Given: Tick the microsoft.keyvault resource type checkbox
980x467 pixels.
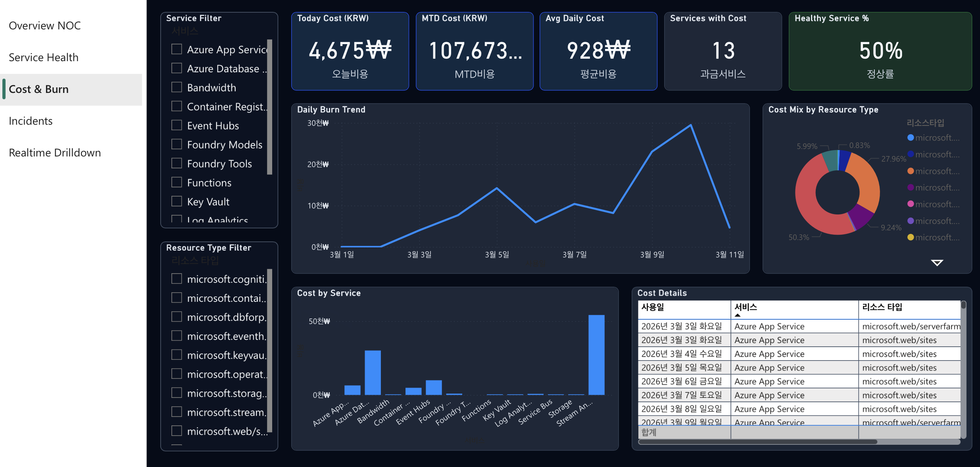Looking at the screenshot, I should pos(177,355).
